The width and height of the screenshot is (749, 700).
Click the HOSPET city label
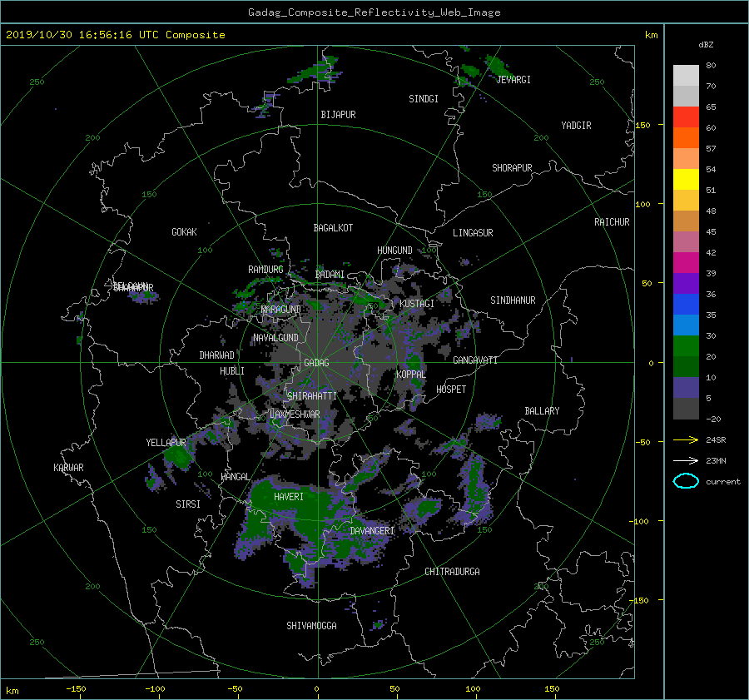[451, 390]
